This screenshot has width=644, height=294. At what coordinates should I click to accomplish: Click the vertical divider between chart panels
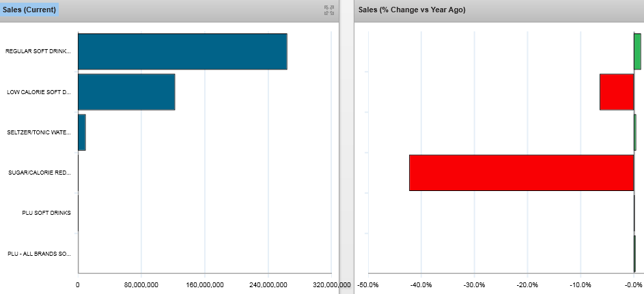click(347, 147)
